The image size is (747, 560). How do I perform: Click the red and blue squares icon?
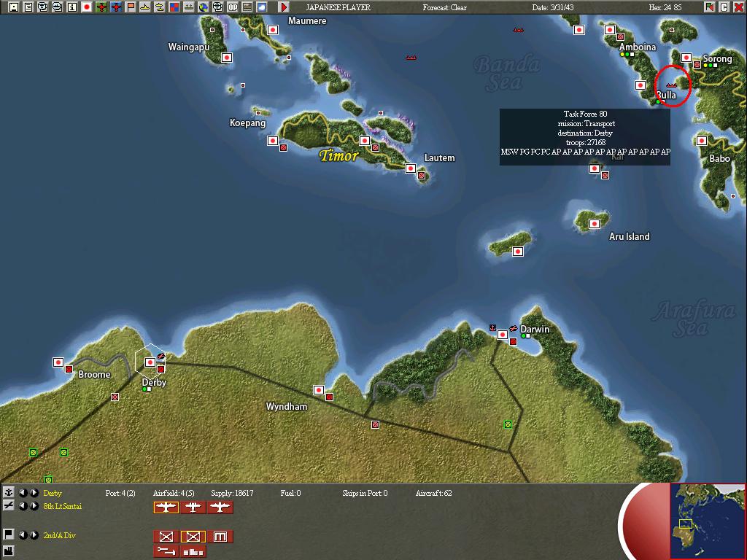pyautogui.click(x=174, y=7)
